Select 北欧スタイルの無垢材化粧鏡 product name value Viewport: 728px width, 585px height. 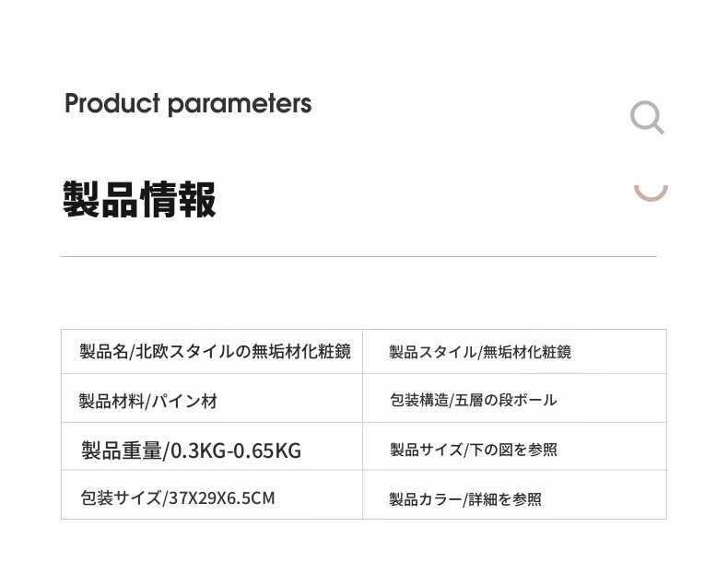[x=243, y=352]
